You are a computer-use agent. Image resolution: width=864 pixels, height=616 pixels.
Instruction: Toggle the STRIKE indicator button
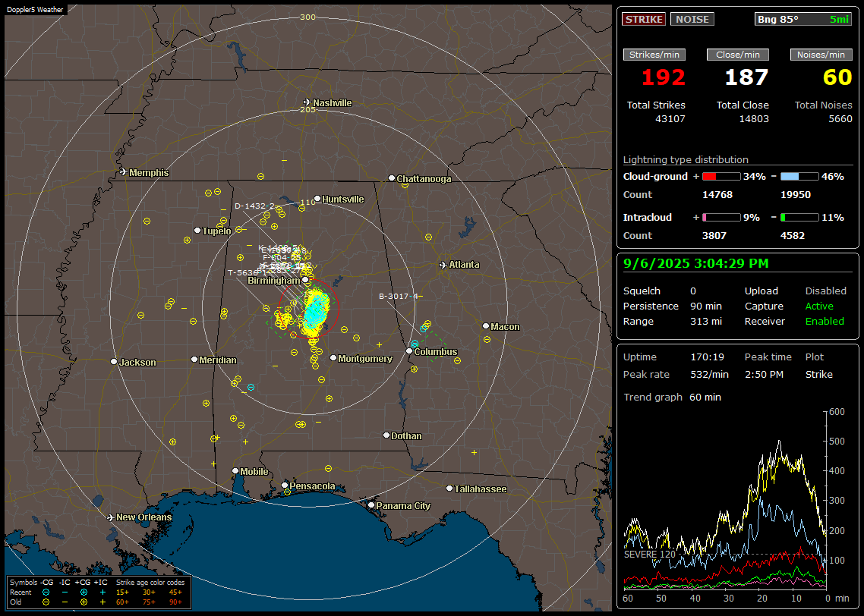644,19
